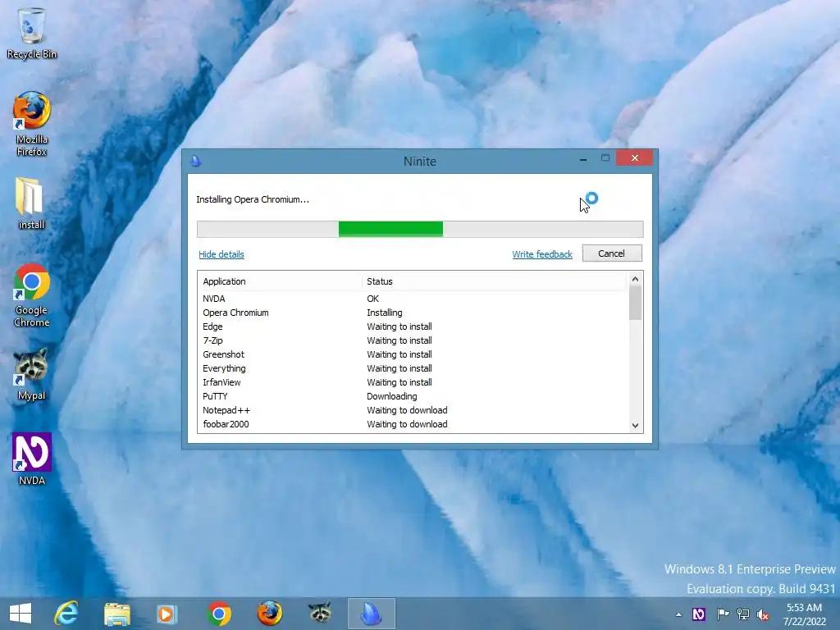Launch Internet Explorer from taskbar

66,614
